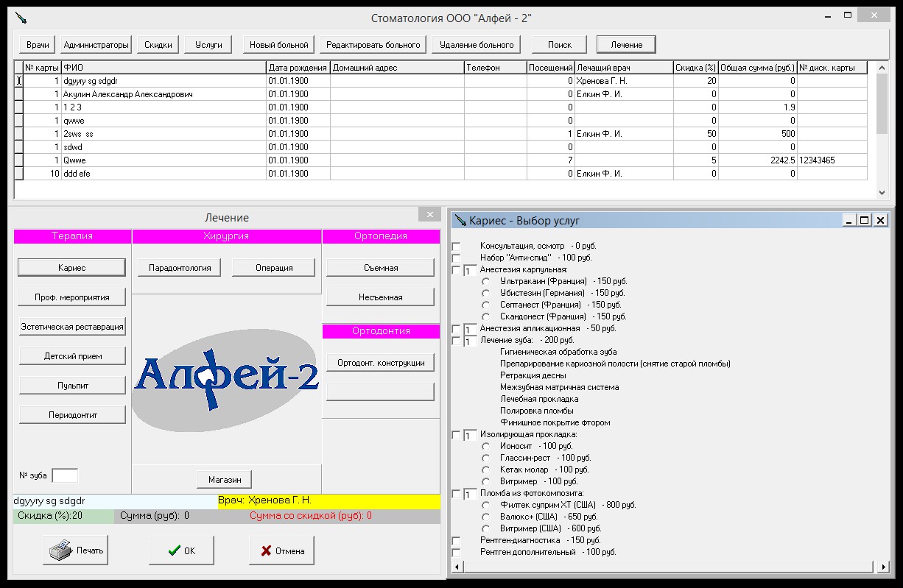Click Удаление больного button
This screenshot has height=588, width=903.
point(477,45)
